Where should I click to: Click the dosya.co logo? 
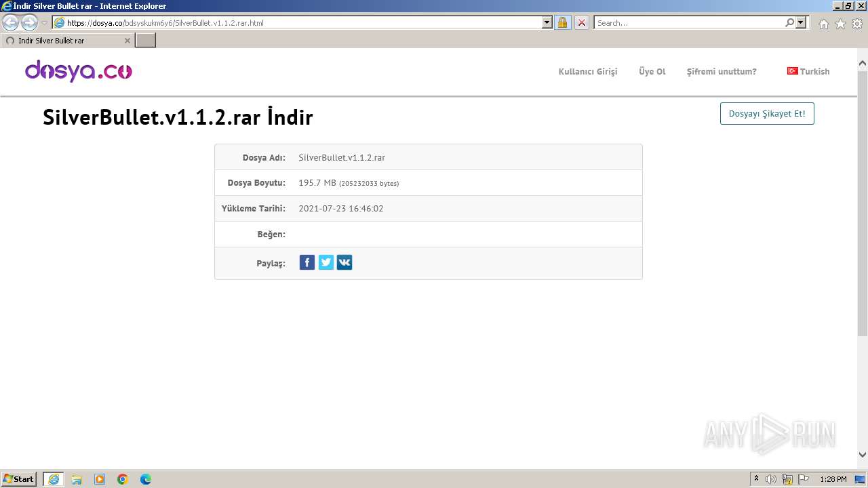tap(79, 70)
